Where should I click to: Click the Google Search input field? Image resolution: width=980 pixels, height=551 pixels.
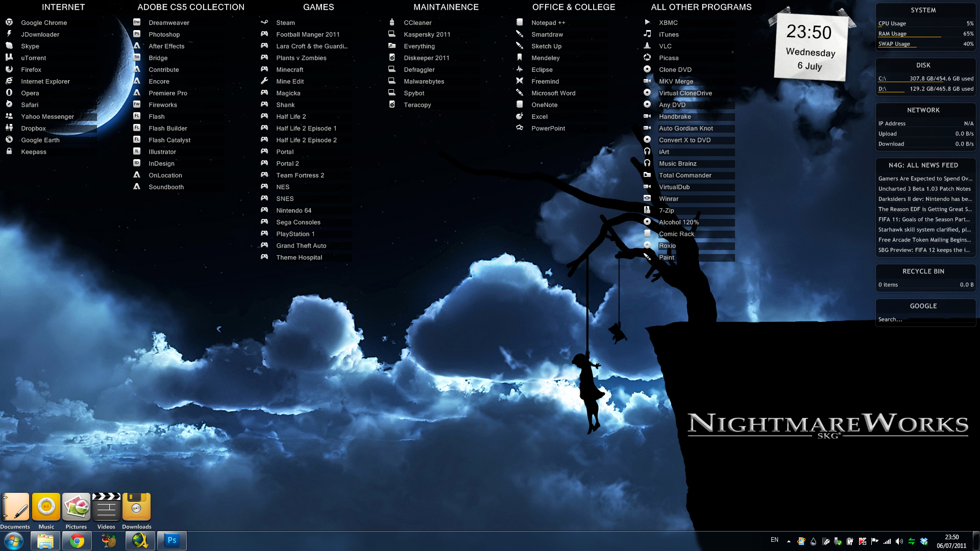[925, 319]
